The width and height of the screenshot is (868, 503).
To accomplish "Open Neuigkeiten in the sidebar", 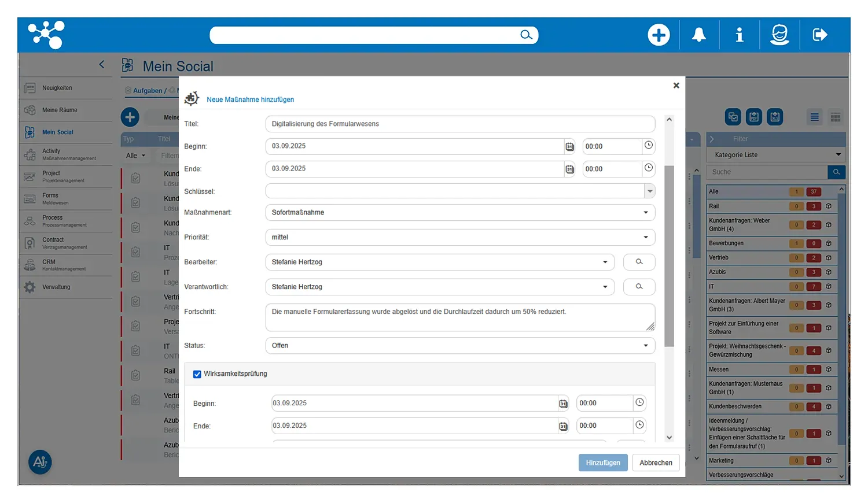I will (x=57, y=88).
